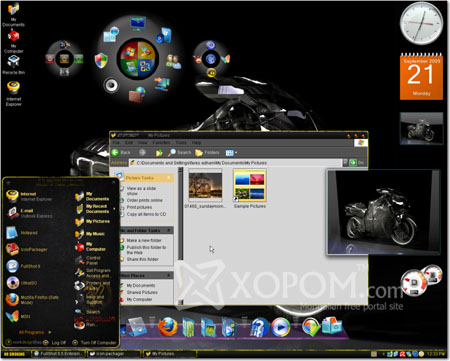Click Search in the explorer toolbar

click(179, 152)
